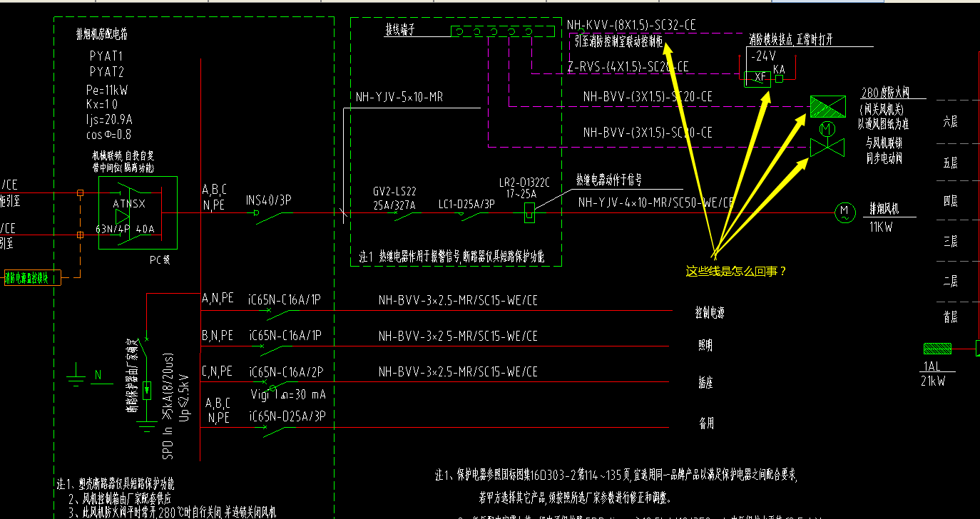Image resolution: width=980 pixels, height=519 pixels.
Task: Click the 与风机联锁 note text
Action: click(884, 142)
